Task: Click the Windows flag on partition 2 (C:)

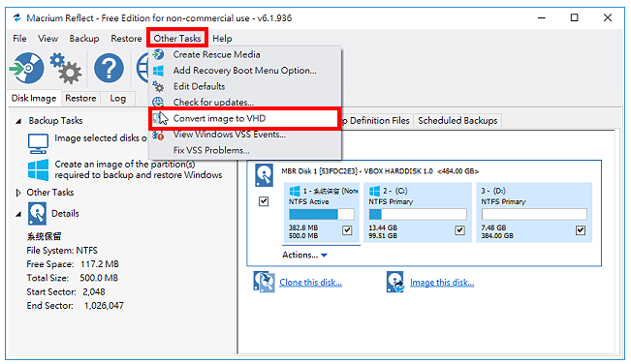Action: click(375, 191)
